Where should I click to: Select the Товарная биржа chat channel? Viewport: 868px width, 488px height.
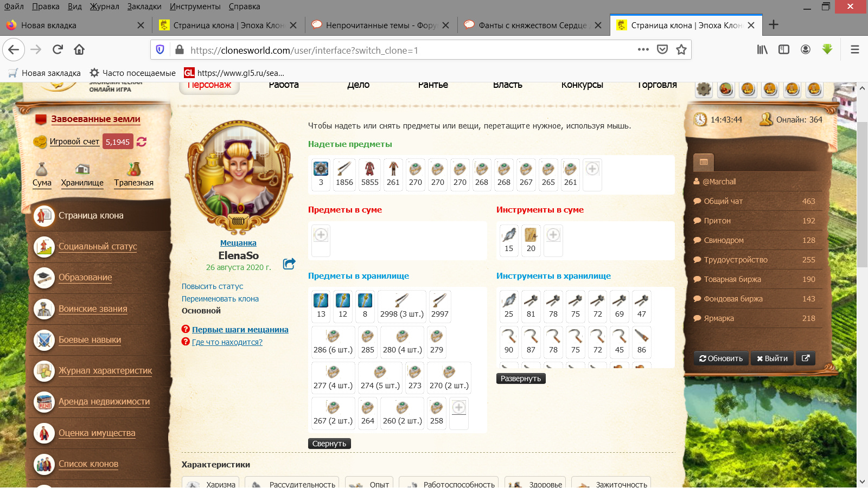pos(732,279)
